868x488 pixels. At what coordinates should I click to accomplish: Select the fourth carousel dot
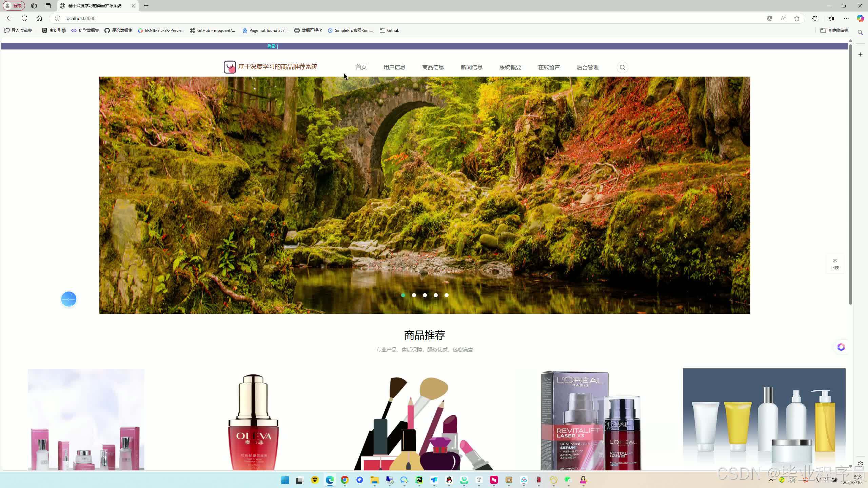pos(436,295)
